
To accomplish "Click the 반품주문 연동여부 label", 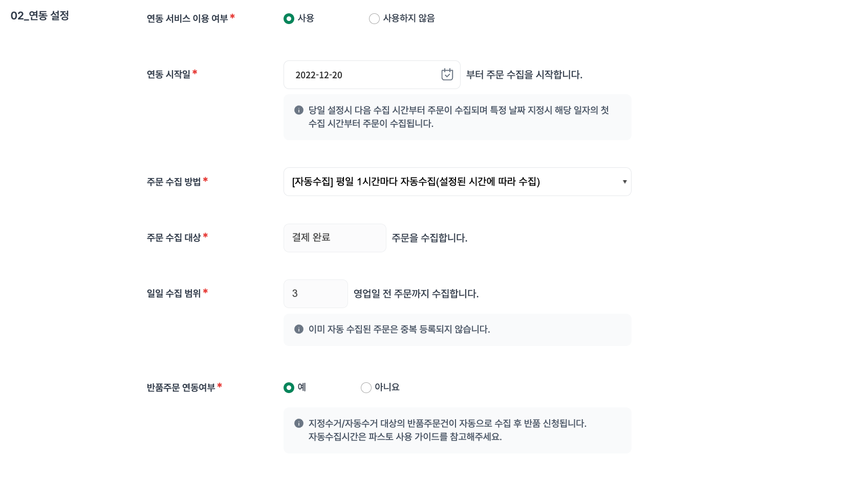I will [181, 387].
